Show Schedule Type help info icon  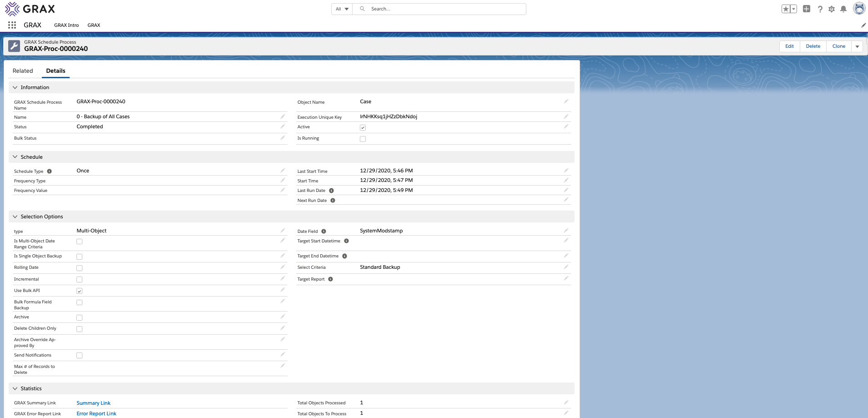[50, 171]
